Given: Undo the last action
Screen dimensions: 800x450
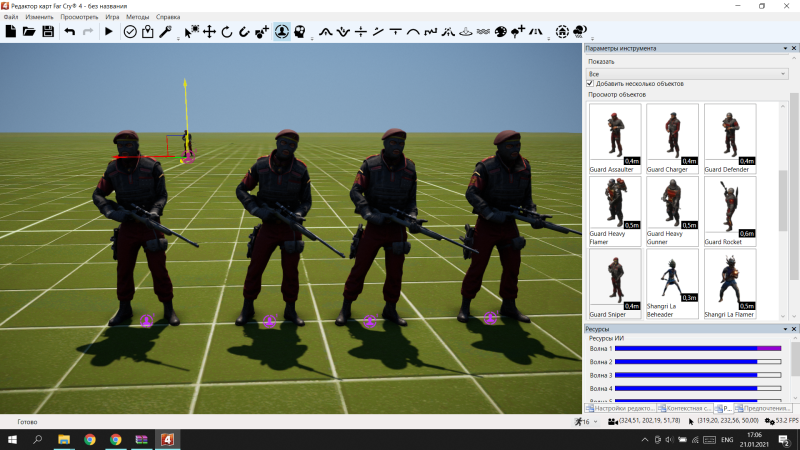Looking at the screenshot, I should click(70, 32).
